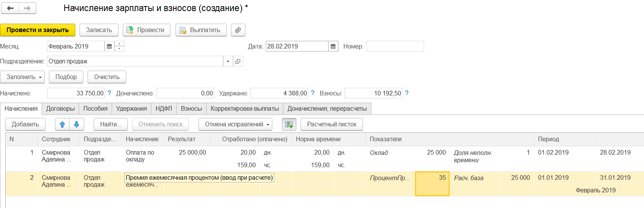Image resolution: width=644 pixels, height=208 pixels.
Task: Click the help mark next to Взносы
Action: tap(407, 93)
